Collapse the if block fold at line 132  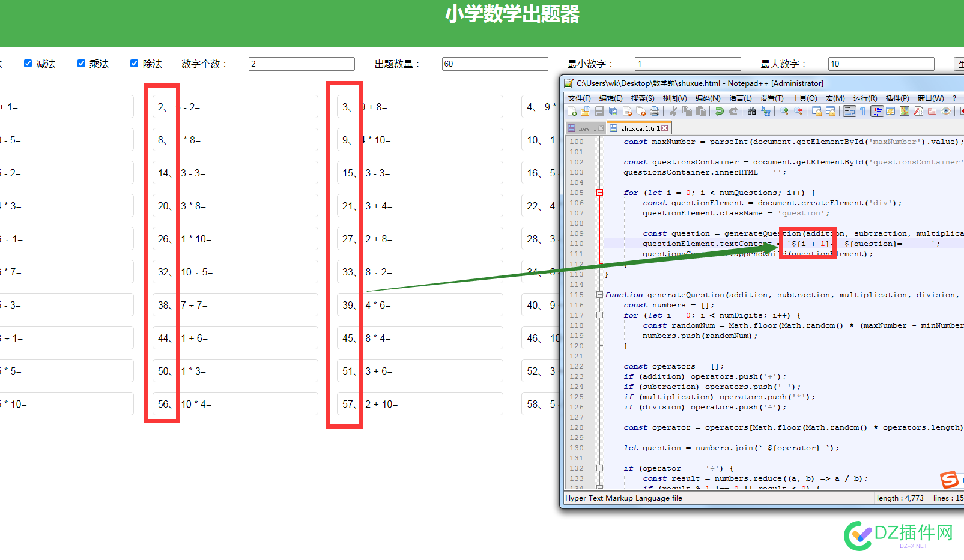(599, 468)
